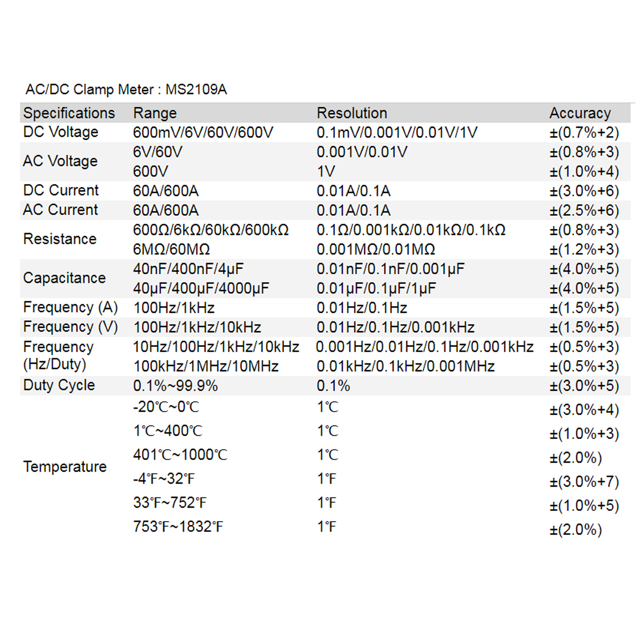Click the Range column header
The width and height of the screenshot is (644, 644).
pyautogui.click(x=155, y=113)
